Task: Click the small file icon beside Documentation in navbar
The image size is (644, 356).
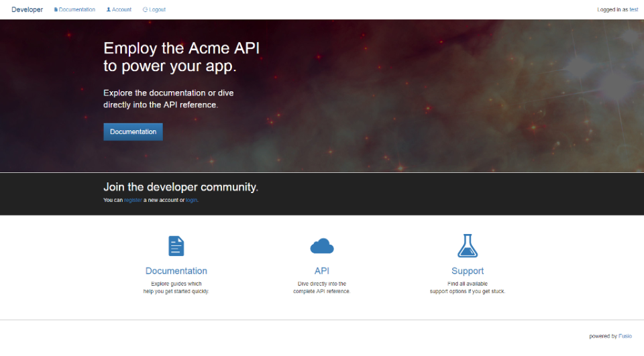Action: tap(56, 10)
